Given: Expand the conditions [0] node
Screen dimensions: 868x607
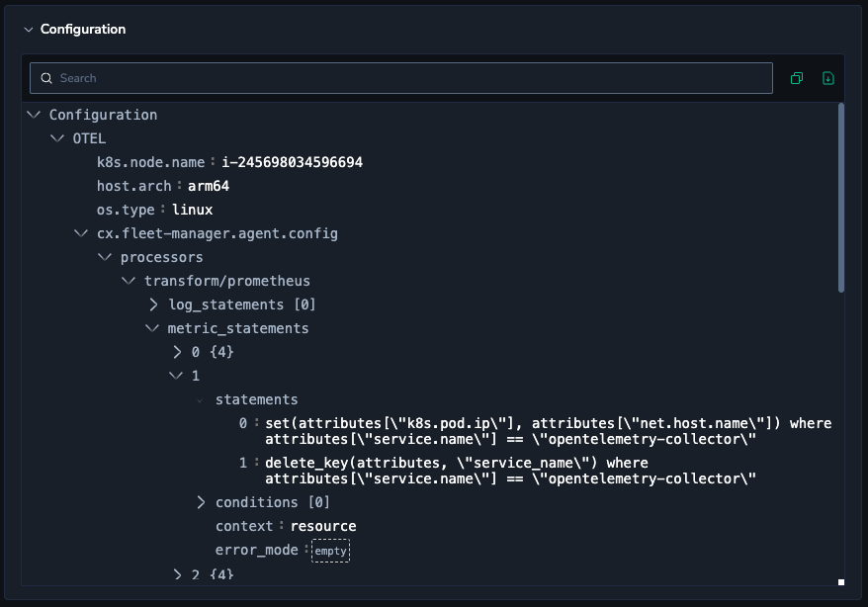Looking at the screenshot, I should coord(201,502).
